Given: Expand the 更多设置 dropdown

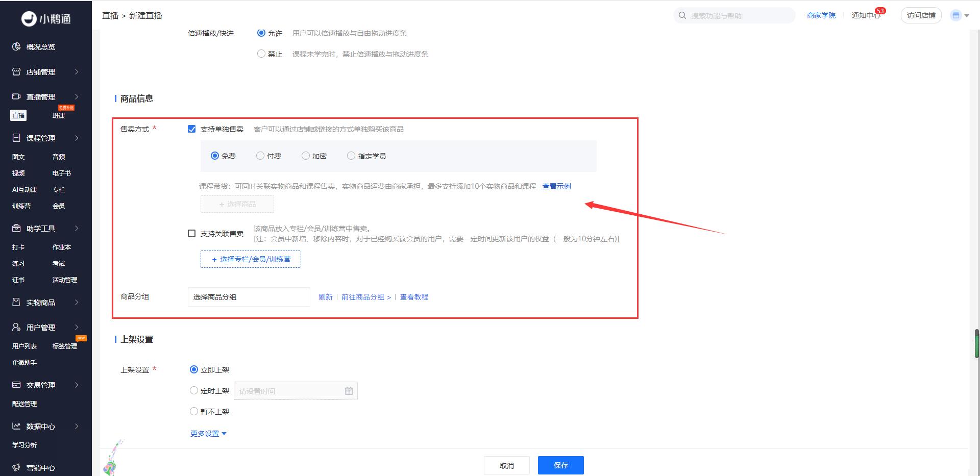Looking at the screenshot, I should pos(208,434).
